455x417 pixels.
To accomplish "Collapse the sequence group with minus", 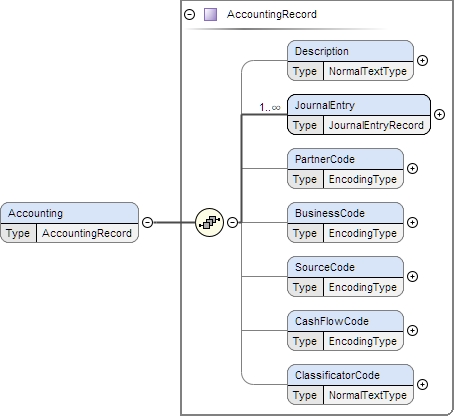I will click(232, 222).
